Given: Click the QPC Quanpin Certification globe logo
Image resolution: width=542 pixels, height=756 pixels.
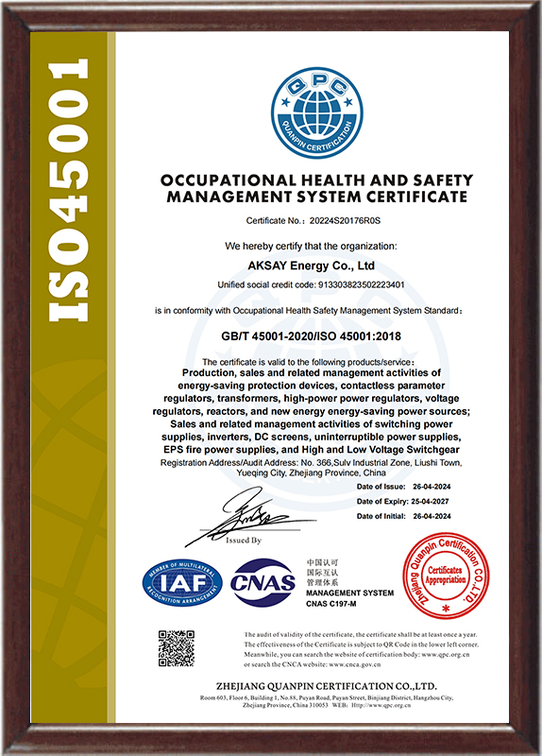Looking at the screenshot, I should 317,112.
